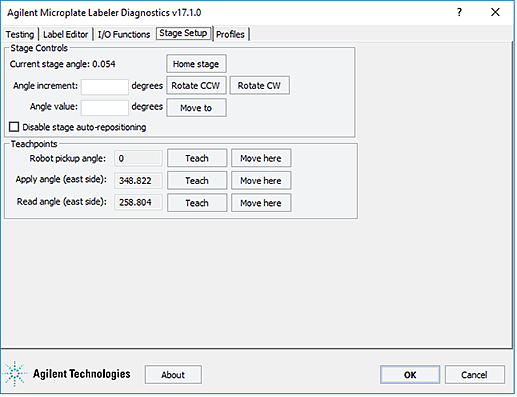Focus the Angle increment input field
This screenshot has width=517, height=397.
tap(105, 87)
